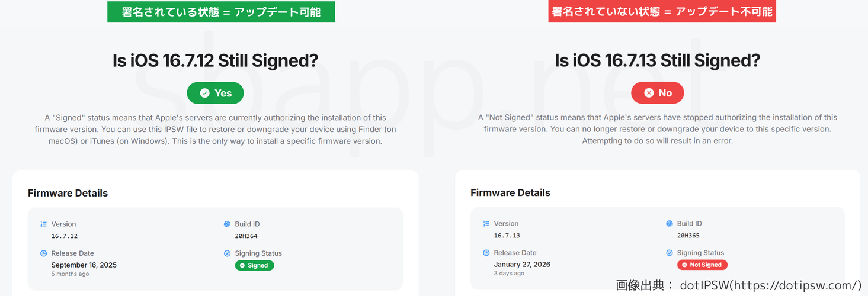This screenshot has width=868, height=296.
Task: Click the "3 days ago" text
Action: tap(509, 273)
